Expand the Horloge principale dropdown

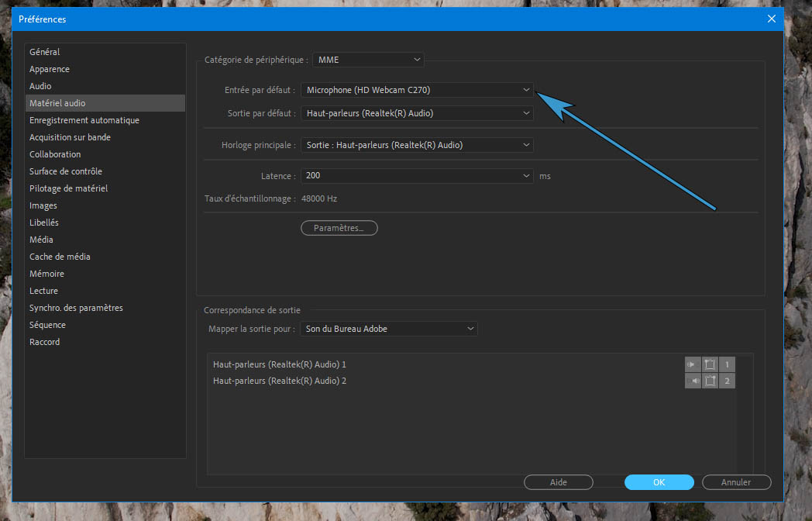point(417,145)
